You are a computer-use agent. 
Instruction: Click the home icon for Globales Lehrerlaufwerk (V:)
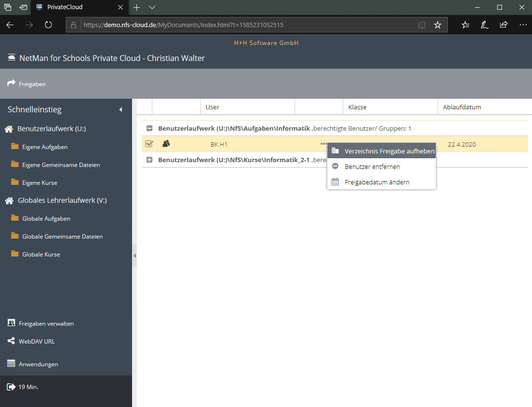coord(9,201)
